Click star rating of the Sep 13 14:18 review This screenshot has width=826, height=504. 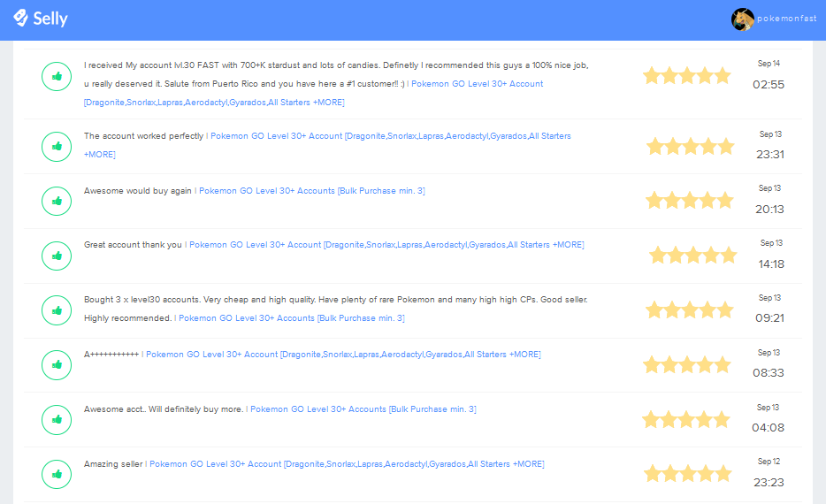click(x=692, y=256)
